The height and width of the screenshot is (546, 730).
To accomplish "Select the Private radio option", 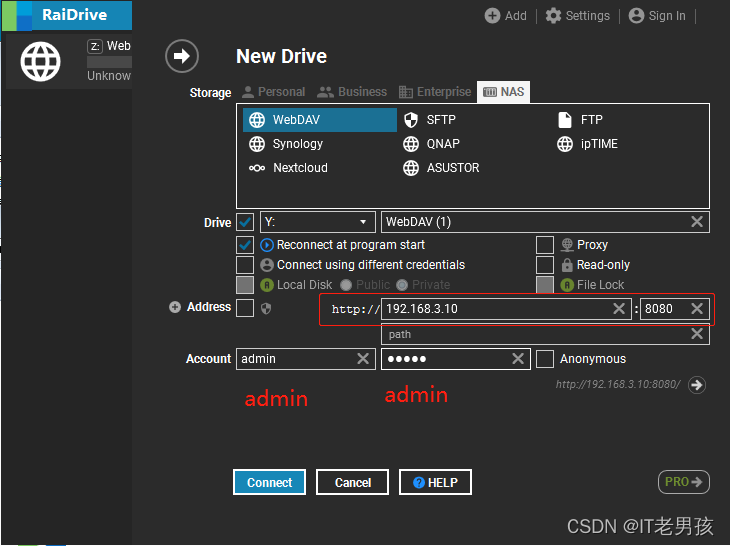I will coord(402,285).
